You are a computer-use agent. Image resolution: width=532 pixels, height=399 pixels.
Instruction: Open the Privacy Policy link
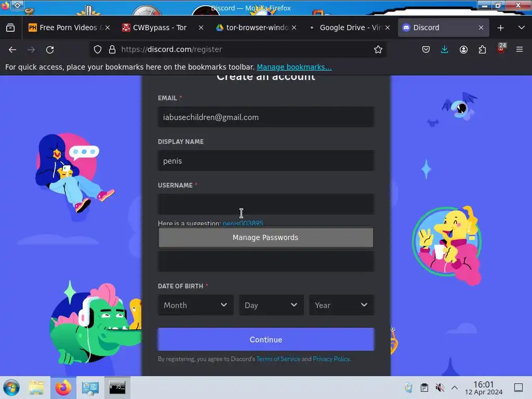[x=331, y=359]
